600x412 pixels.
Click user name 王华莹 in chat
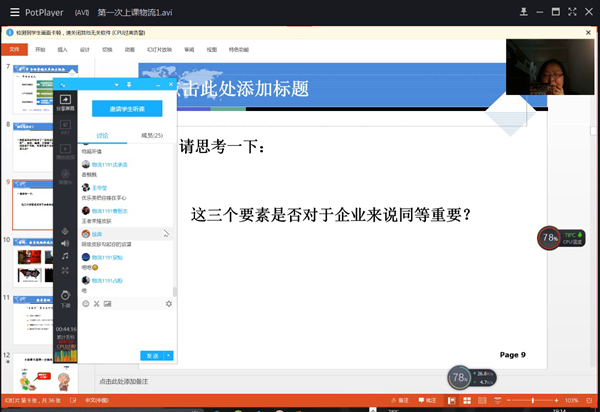[99, 188]
